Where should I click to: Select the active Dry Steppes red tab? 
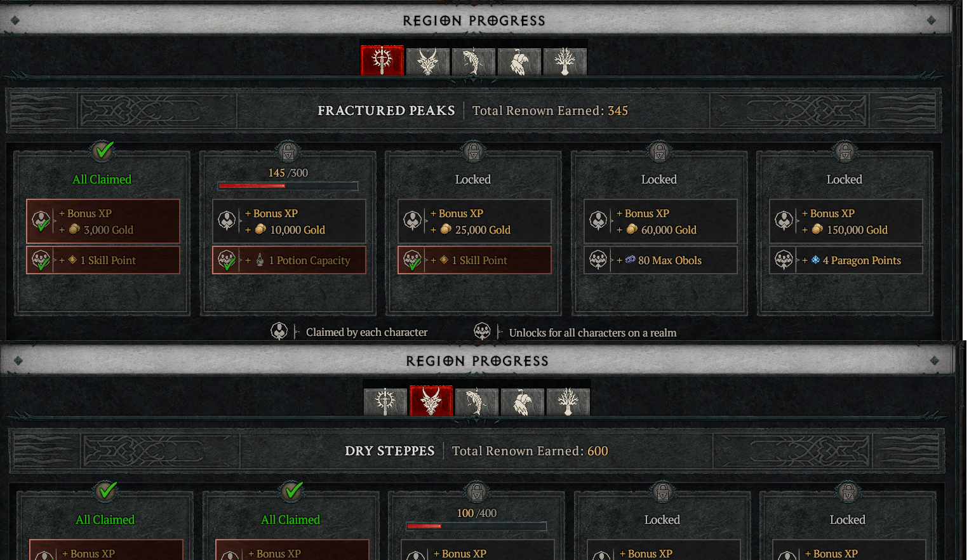[431, 401]
